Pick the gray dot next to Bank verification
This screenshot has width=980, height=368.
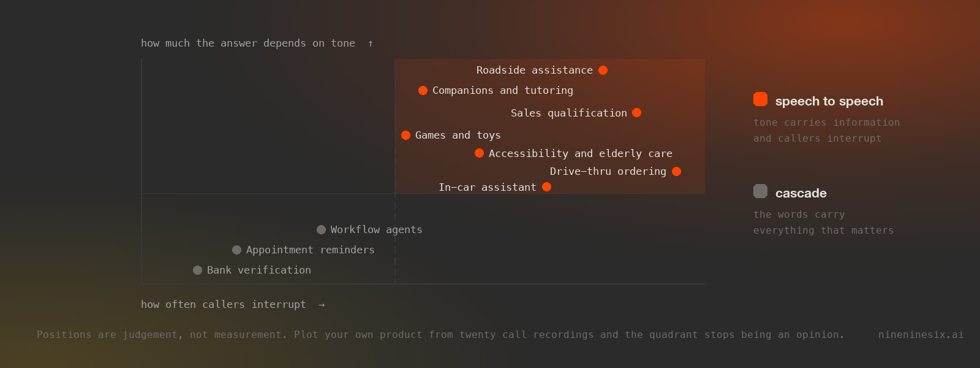click(197, 270)
